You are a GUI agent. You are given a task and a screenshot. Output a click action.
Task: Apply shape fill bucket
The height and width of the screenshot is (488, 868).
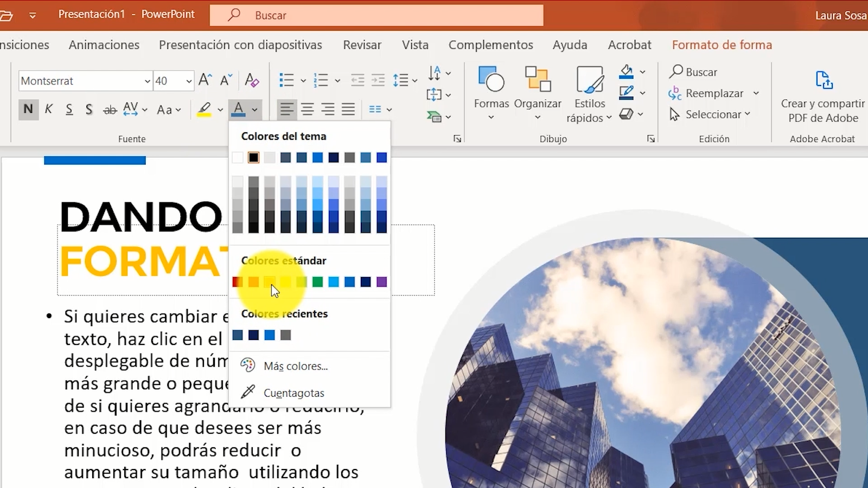(627, 72)
